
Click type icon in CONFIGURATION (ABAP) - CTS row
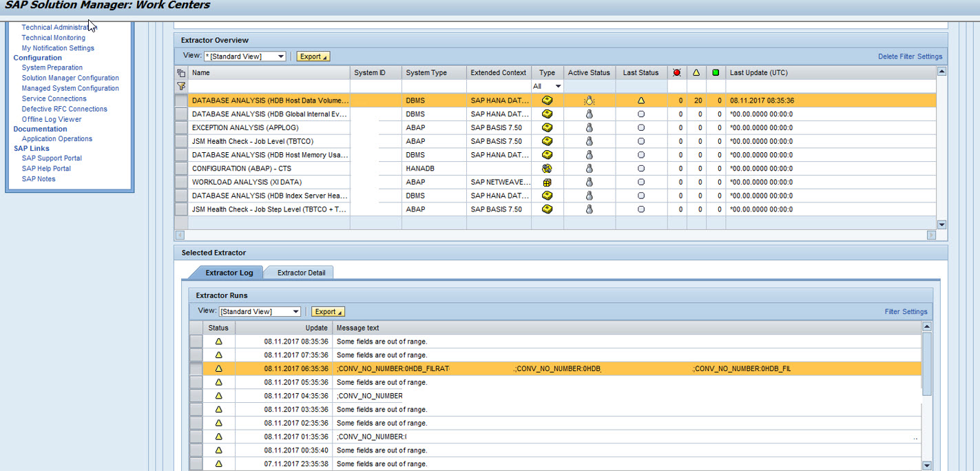(x=547, y=168)
